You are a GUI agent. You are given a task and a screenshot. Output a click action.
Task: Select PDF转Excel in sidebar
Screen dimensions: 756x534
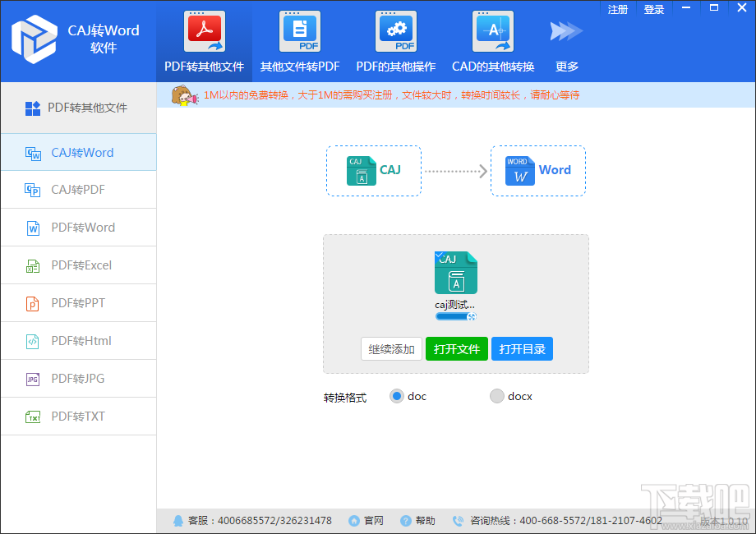[x=79, y=265]
